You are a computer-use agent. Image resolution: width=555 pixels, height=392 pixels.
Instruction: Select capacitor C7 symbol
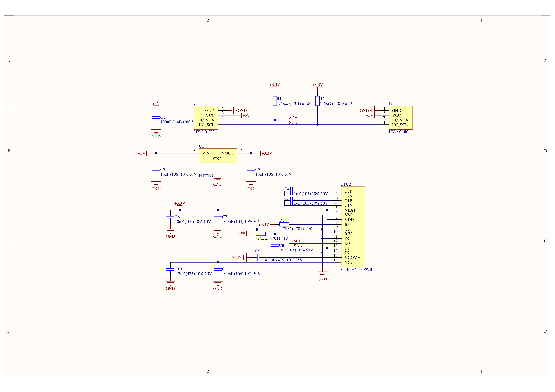(x=218, y=217)
